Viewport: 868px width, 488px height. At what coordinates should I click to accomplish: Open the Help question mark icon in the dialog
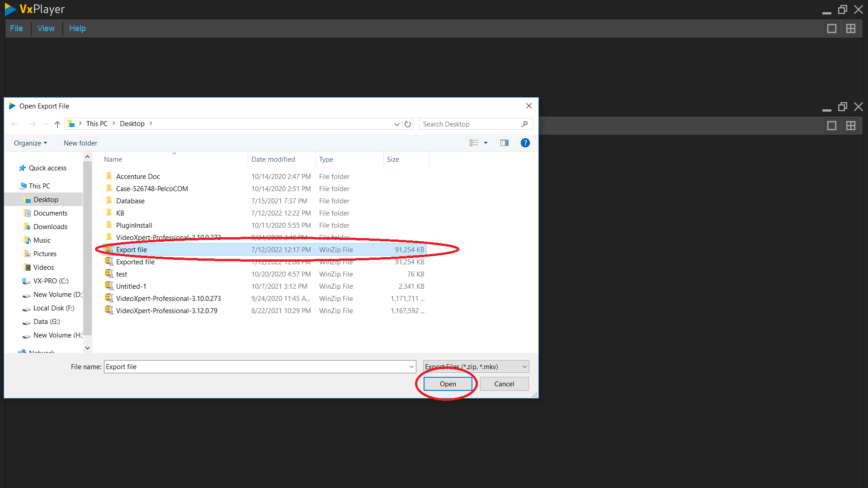525,143
